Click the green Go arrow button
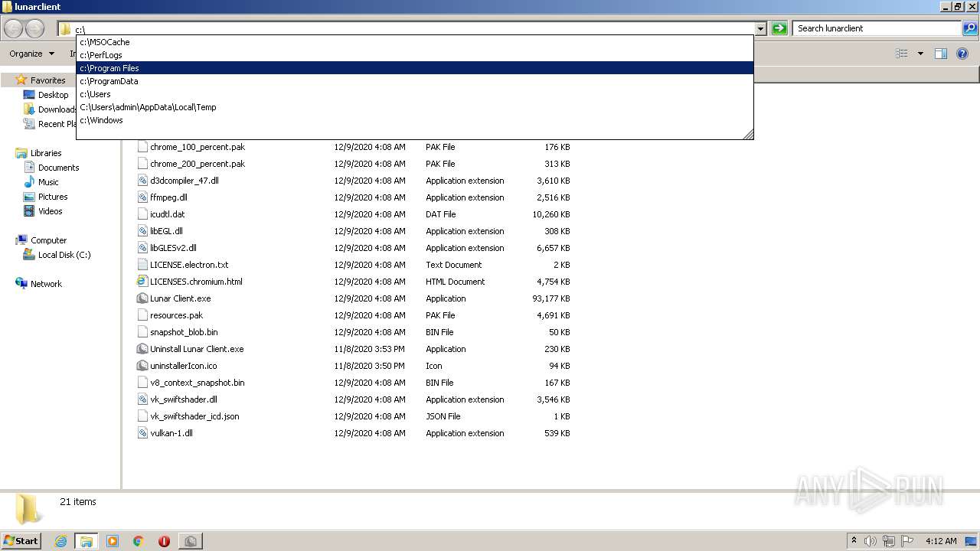The height and width of the screenshot is (551, 980). [x=779, y=28]
